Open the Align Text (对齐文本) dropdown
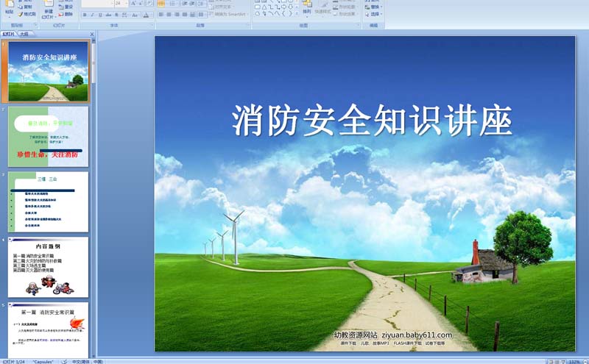This screenshot has width=589, height=364. click(x=222, y=7)
